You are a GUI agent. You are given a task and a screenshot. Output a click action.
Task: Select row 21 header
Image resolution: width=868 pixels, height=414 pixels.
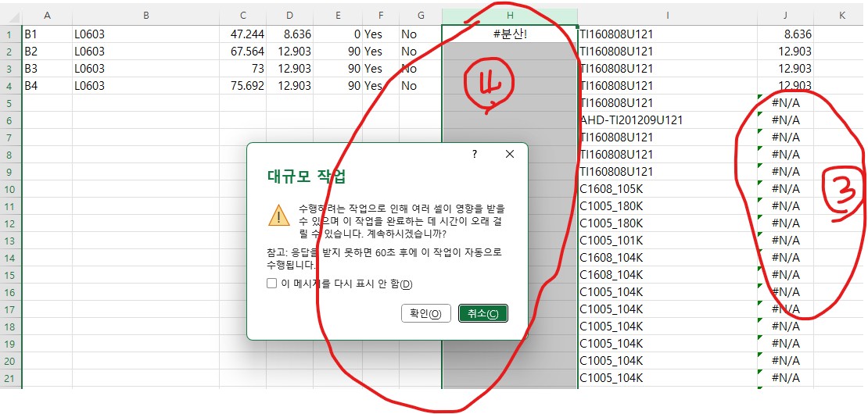point(10,378)
